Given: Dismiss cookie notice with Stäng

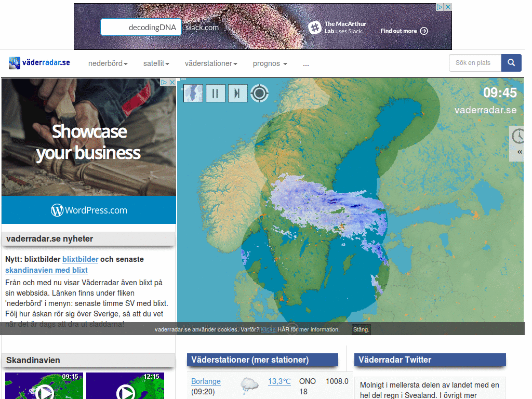Looking at the screenshot, I should click(361, 329).
